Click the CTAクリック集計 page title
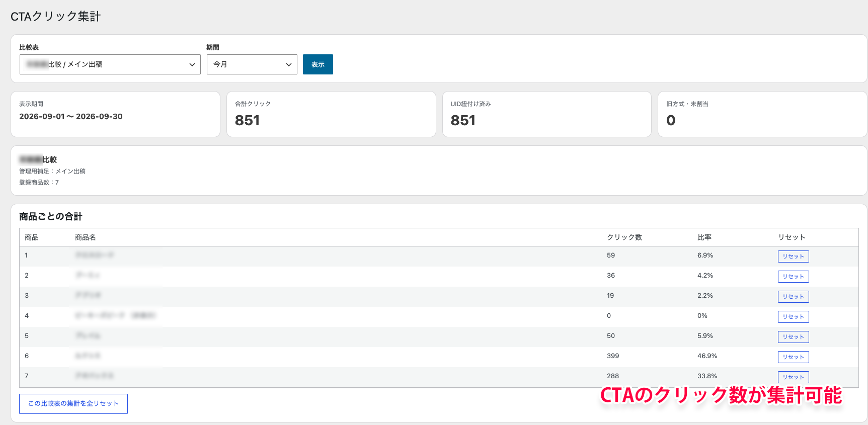This screenshot has height=425, width=868. pyautogui.click(x=56, y=17)
